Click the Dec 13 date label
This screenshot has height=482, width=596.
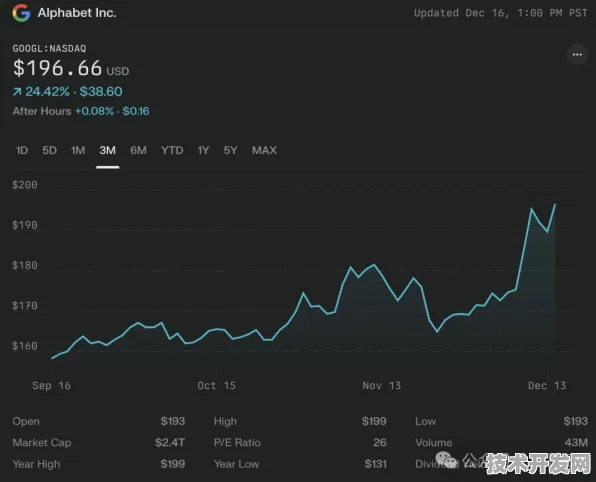coord(547,385)
